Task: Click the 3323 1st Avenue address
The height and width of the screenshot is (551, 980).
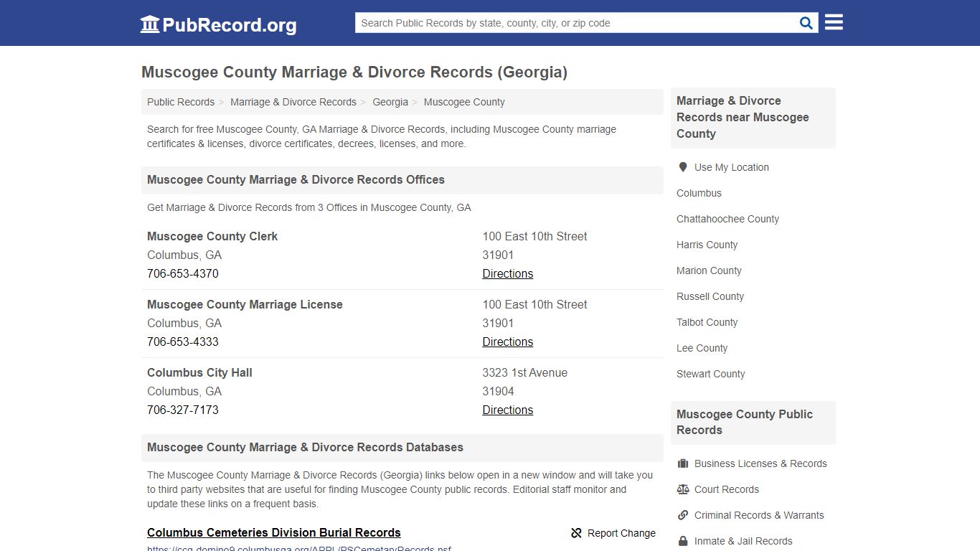Action: point(525,372)
